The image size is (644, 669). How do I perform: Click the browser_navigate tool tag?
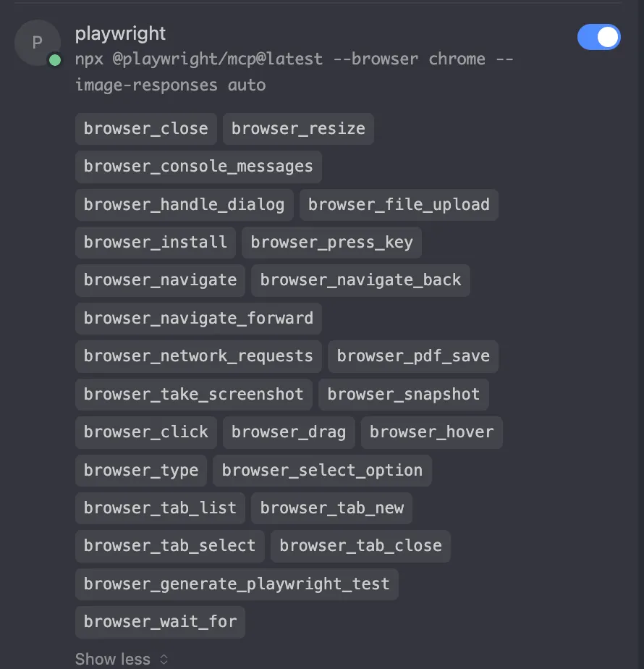[x=160, y=280]
